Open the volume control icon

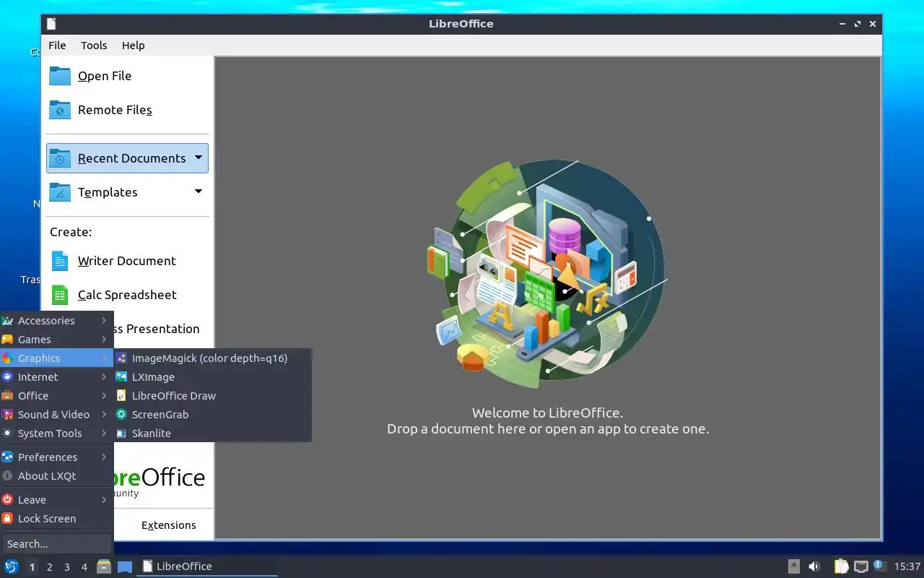814,566
